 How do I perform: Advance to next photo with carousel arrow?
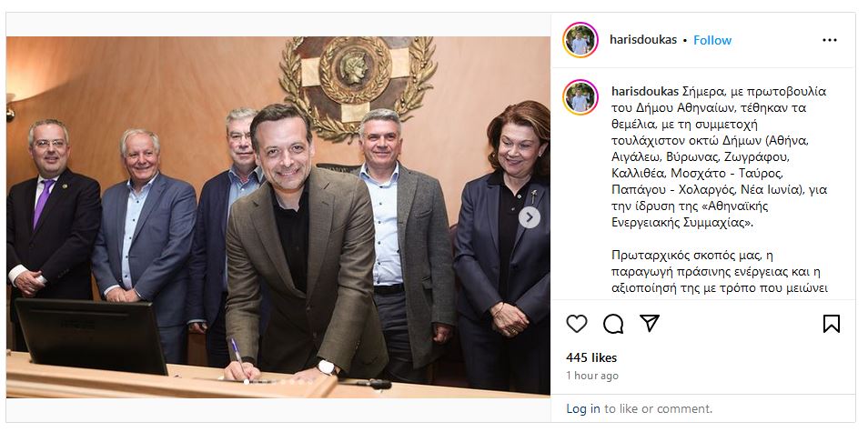tap(530, 217)
